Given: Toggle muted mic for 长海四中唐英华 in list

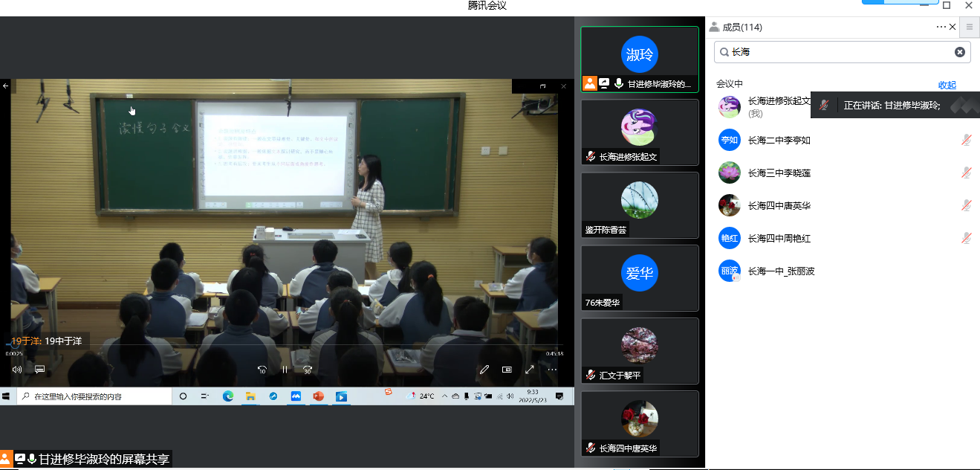Looking at the screenshot, I should point(966,205).
